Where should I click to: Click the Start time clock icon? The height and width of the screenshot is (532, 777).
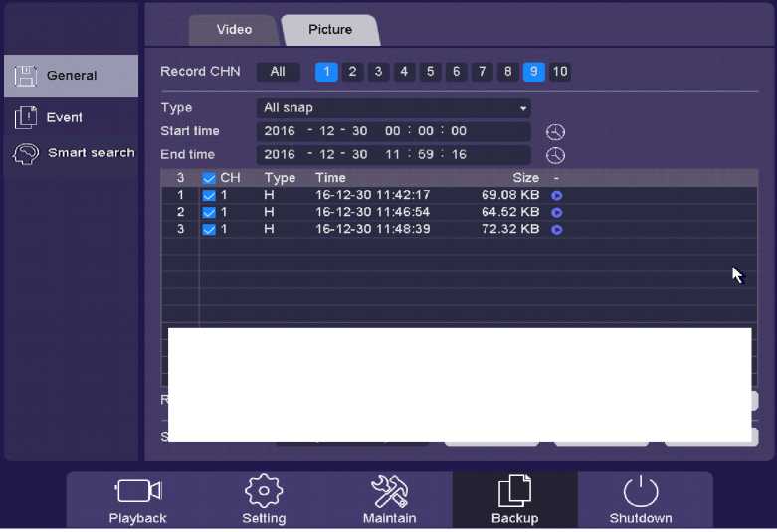pos(555,132)
